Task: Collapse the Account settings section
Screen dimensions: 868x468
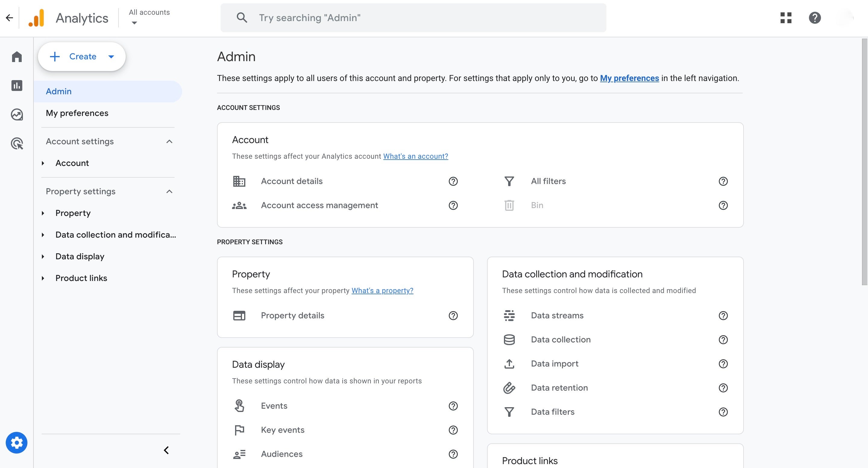Action: click(169, 142)
